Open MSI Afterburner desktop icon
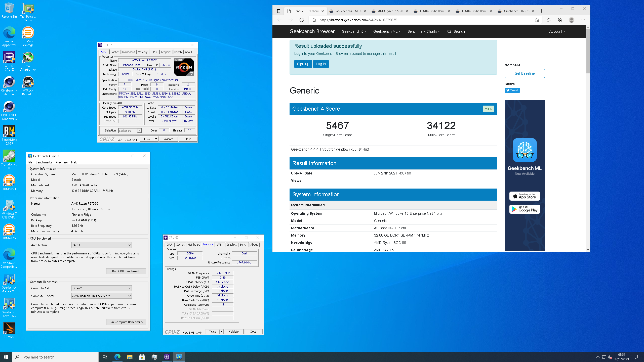The width and height of the screenshot is (644, 362). 28,61
